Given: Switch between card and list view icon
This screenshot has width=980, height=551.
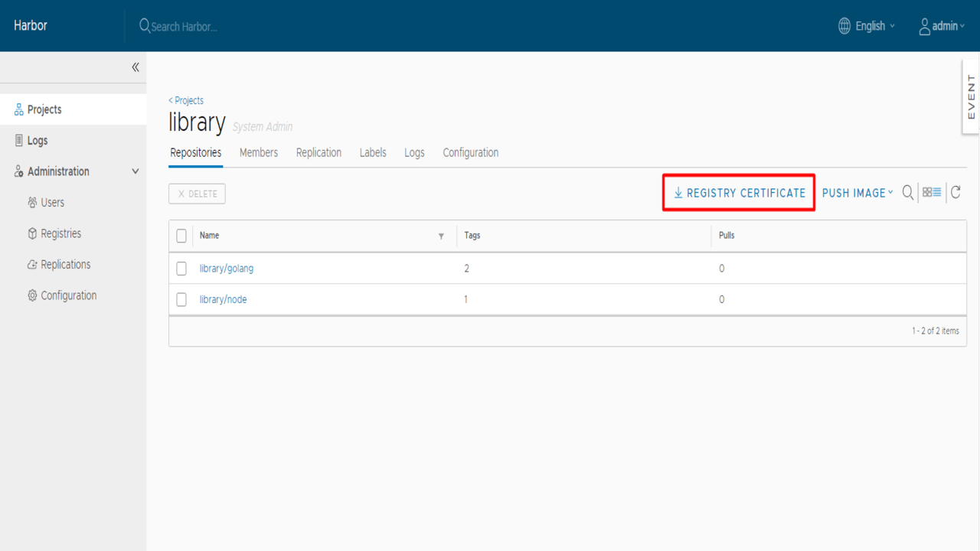Looking at the screenshot, I should point(932,193).
